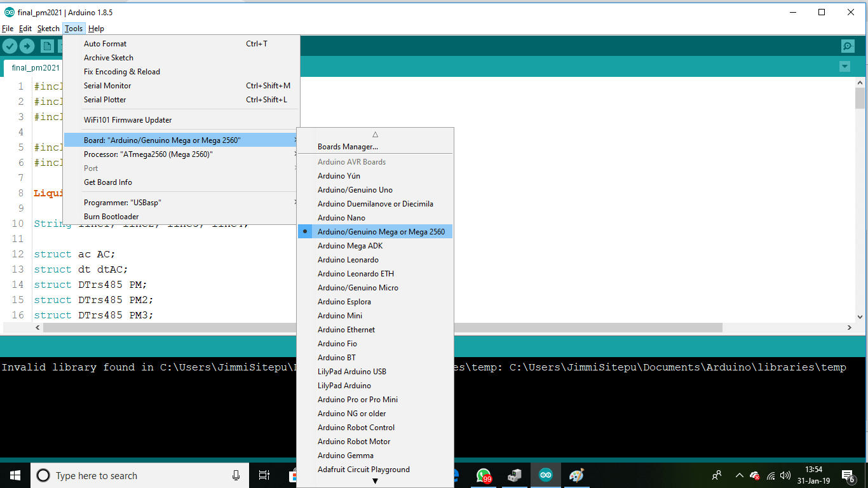This screenshot has height=488, width=868.
Task: Click the People tray icon
Action: pos(717,475)
